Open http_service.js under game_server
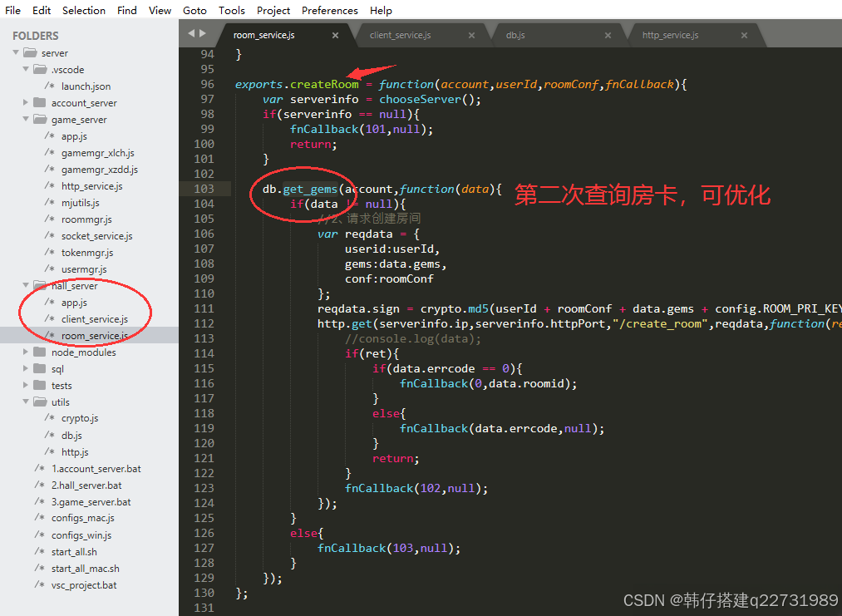 coord(91,186)
